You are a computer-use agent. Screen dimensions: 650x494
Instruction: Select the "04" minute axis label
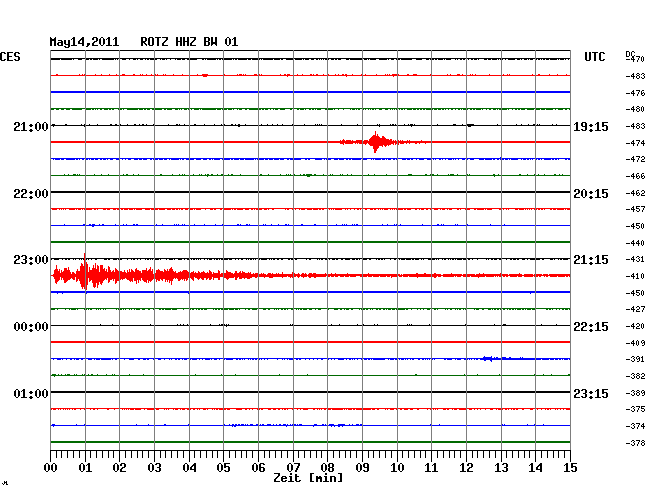[x=189, y=468]
